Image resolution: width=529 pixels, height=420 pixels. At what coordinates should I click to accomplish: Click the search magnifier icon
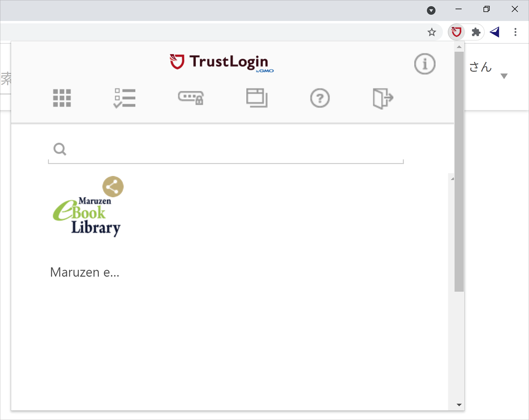pyautogui.click(x=60, y=149)
